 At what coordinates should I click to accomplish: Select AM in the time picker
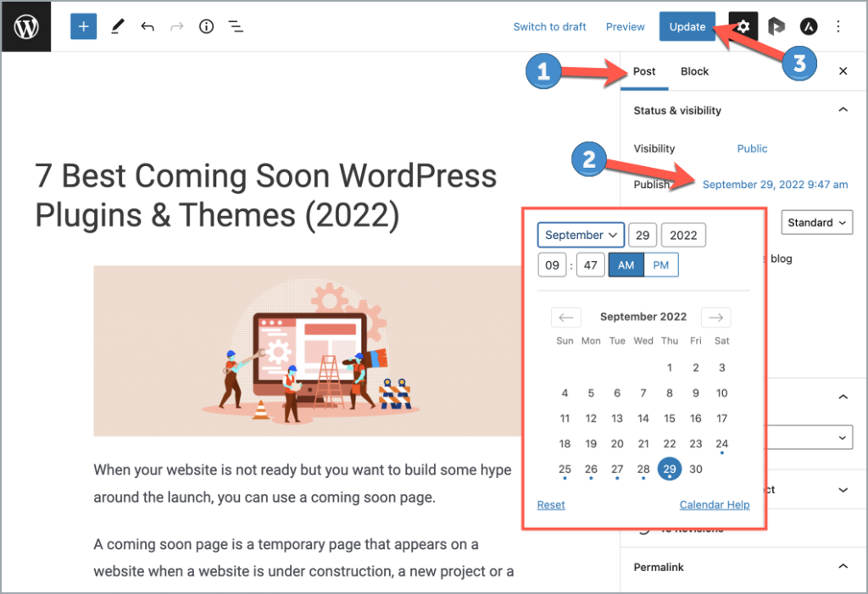click(x=626, y=264)
